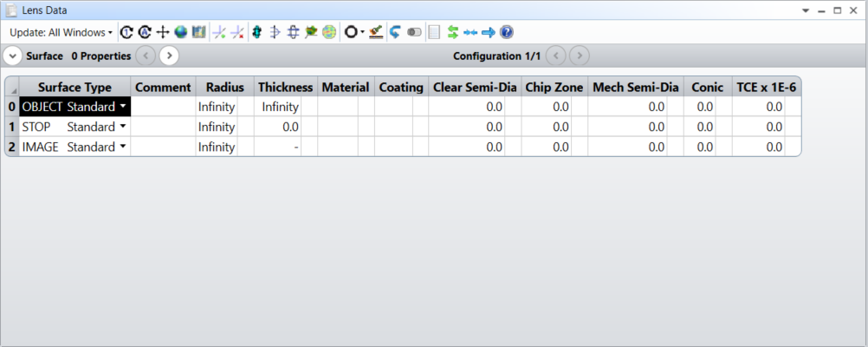The width and height of the screenshot is (868, 347).
Task: Click the blue curved reverse arrow icon
Action: 395,33
